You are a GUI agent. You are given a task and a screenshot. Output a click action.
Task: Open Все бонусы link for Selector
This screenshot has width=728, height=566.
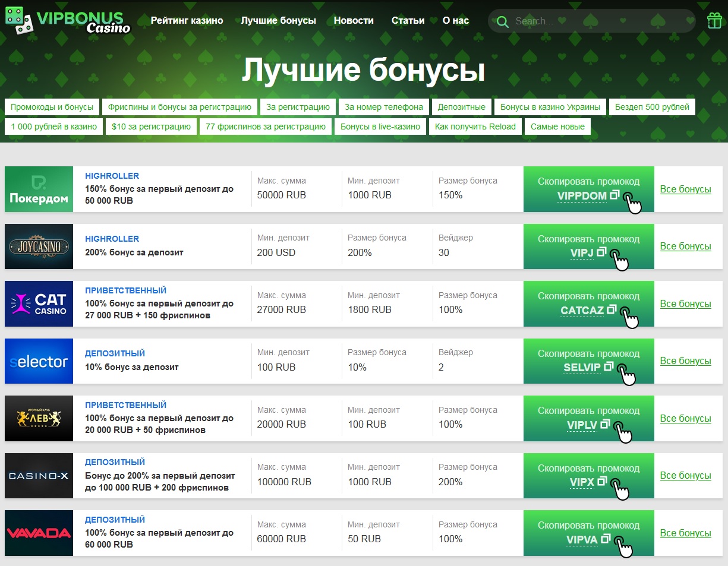tap(686, 361)
